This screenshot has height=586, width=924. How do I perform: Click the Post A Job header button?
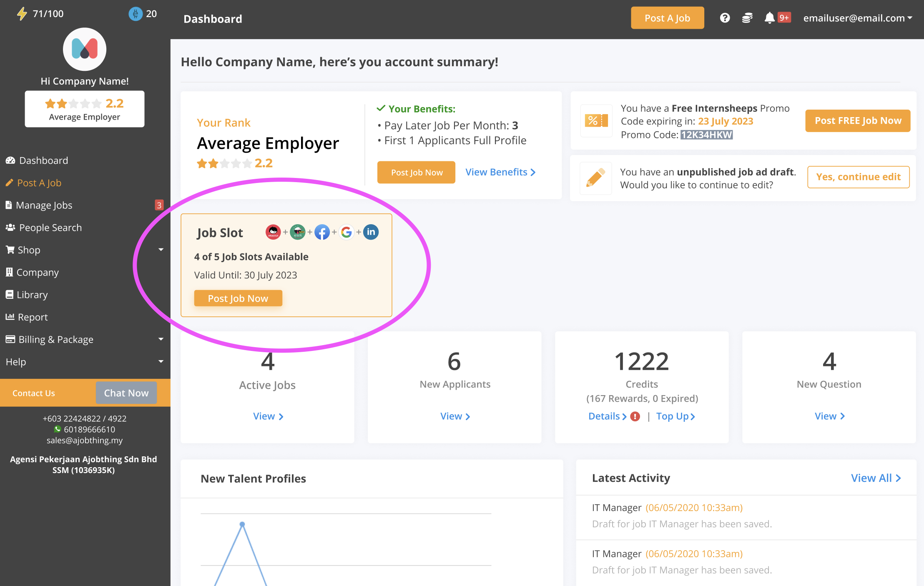click(x=667, y=18)
